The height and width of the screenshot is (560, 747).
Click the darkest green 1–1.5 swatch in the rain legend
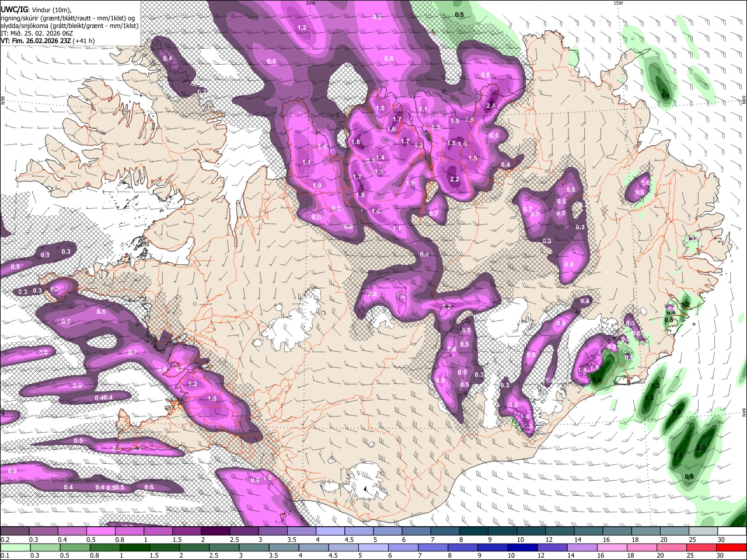point(136,547)
